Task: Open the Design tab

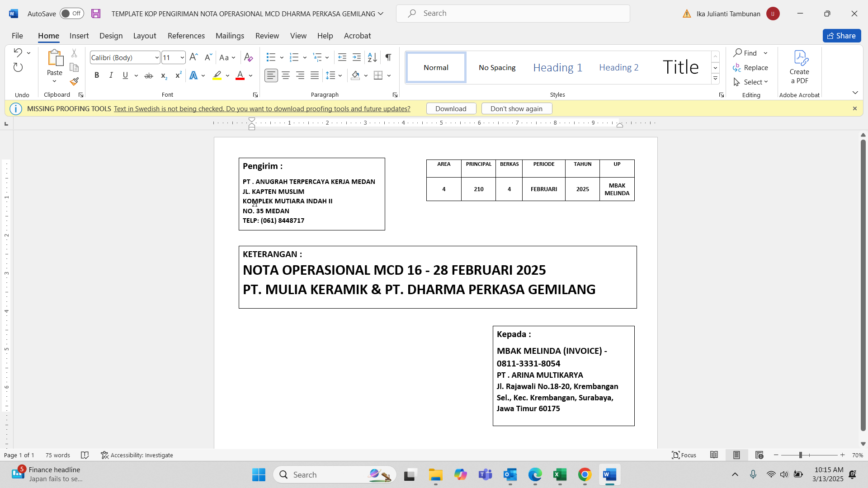Action: pos(111,36)
